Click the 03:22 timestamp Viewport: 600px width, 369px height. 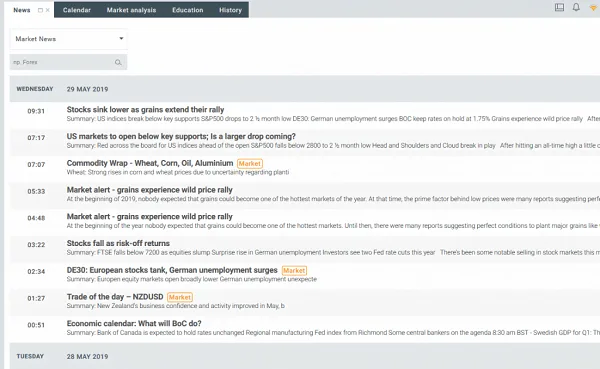click(x=36, y=245)
